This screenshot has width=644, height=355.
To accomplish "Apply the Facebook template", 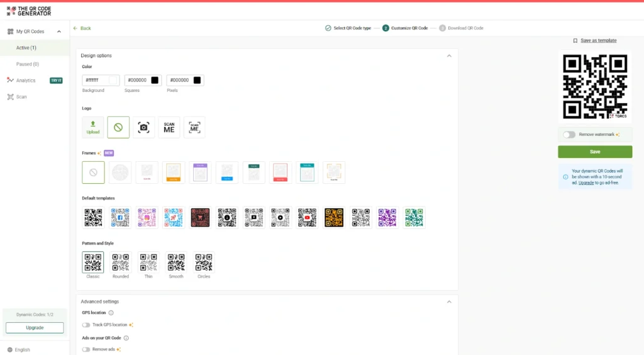I will (x=120, y=217).
